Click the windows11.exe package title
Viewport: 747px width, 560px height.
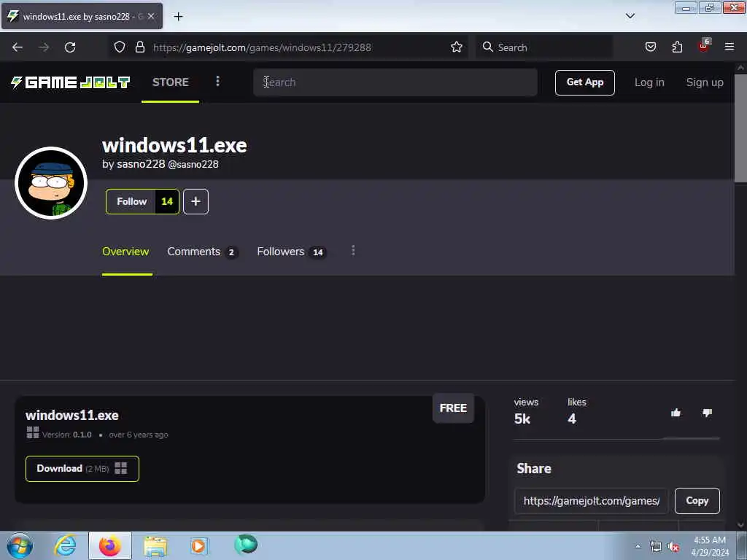pos(72,415)
